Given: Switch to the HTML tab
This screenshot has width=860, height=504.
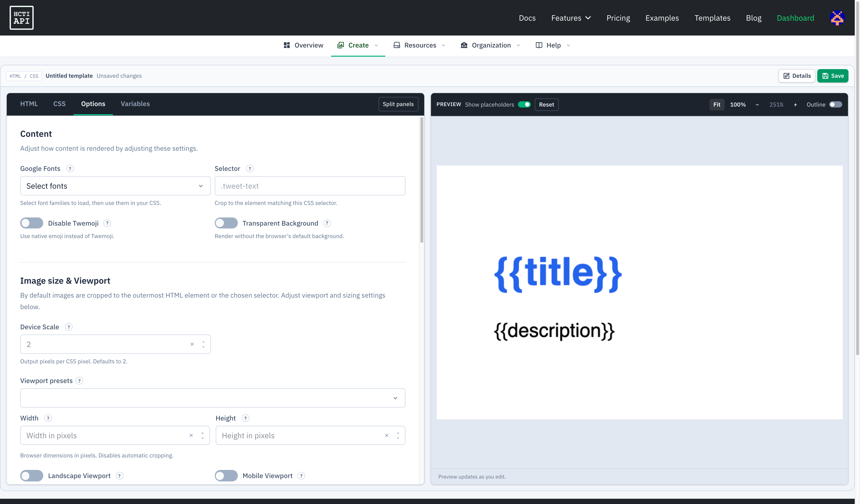Looking at the screenshot, I should (29, 104).
